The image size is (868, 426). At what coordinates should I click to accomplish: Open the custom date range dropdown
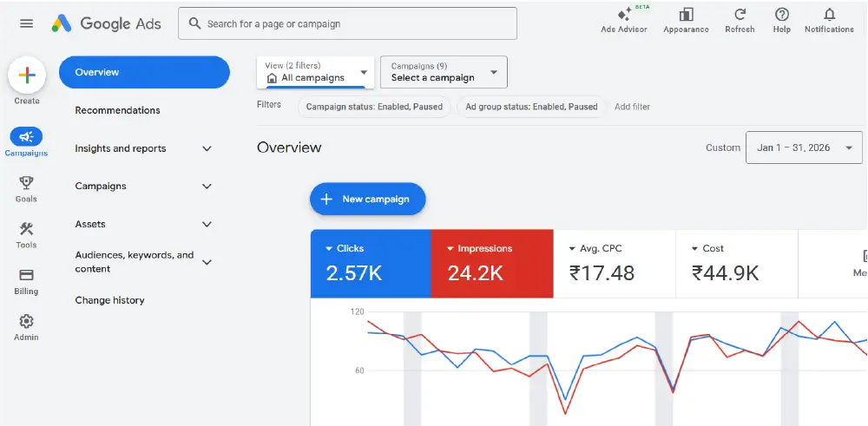(x=804, y=147)
